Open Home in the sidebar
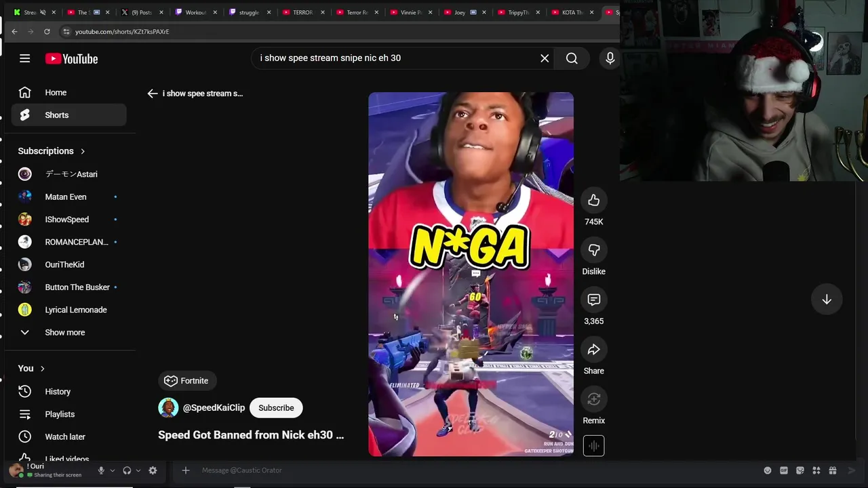Screen dimensions: 868x488 [x=68, y=92]
